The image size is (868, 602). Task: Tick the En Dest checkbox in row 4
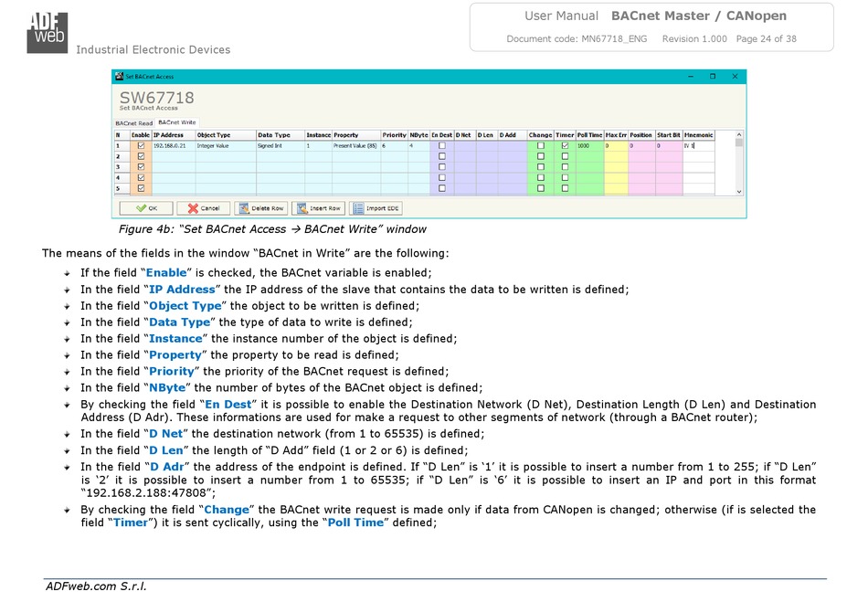[x=441, y=177]
